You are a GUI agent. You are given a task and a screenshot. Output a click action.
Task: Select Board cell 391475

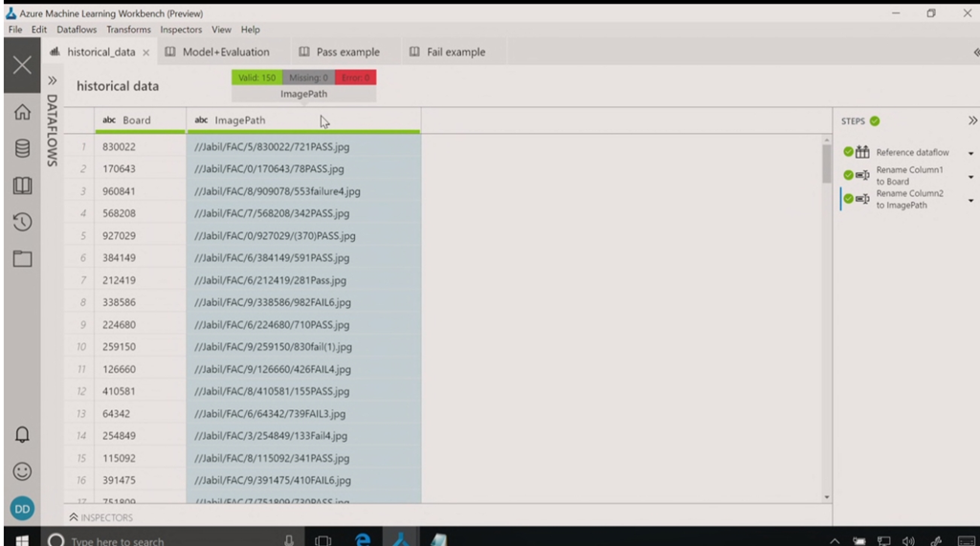tap(140, 480)
